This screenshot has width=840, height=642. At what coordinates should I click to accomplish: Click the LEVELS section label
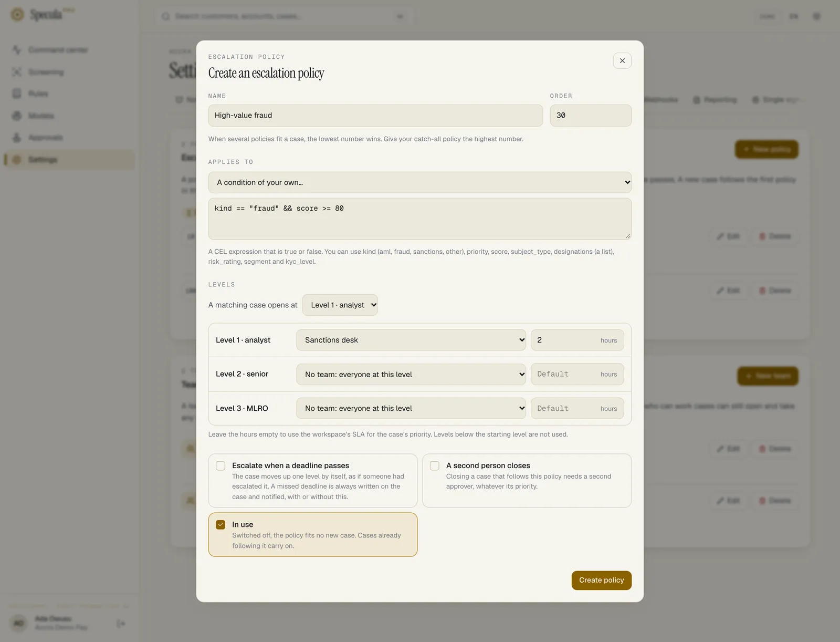coord(222,285)
